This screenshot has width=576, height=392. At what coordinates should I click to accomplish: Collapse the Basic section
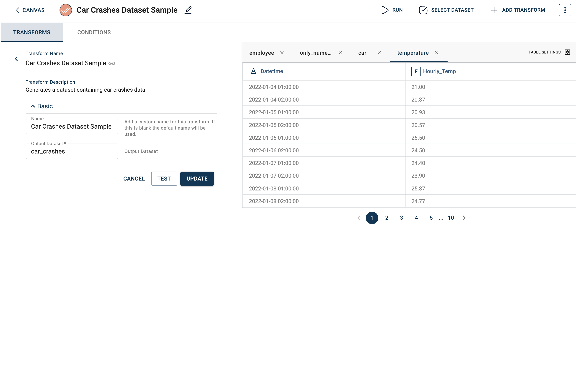pos(32,106)
